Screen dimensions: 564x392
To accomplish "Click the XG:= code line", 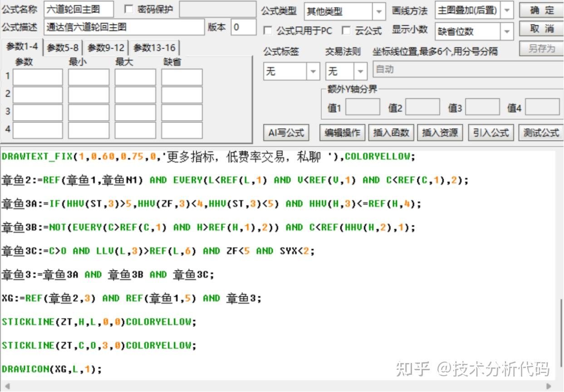I will click(132, 298).
